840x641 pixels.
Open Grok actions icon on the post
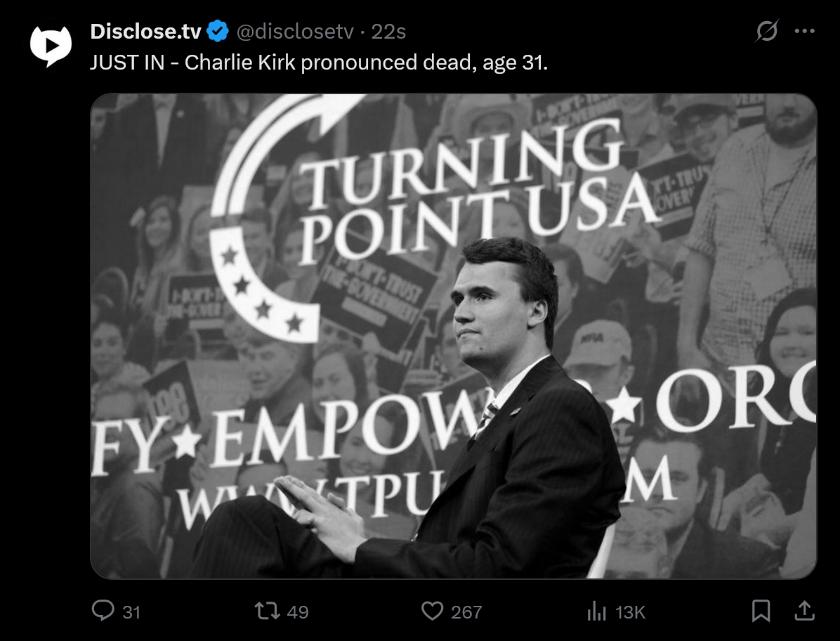pyautogui.click(x=767, y=31)
